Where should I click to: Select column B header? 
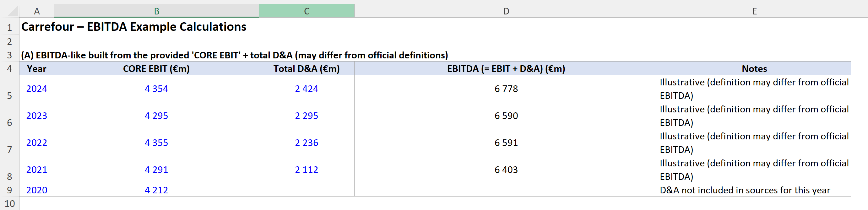156,11
